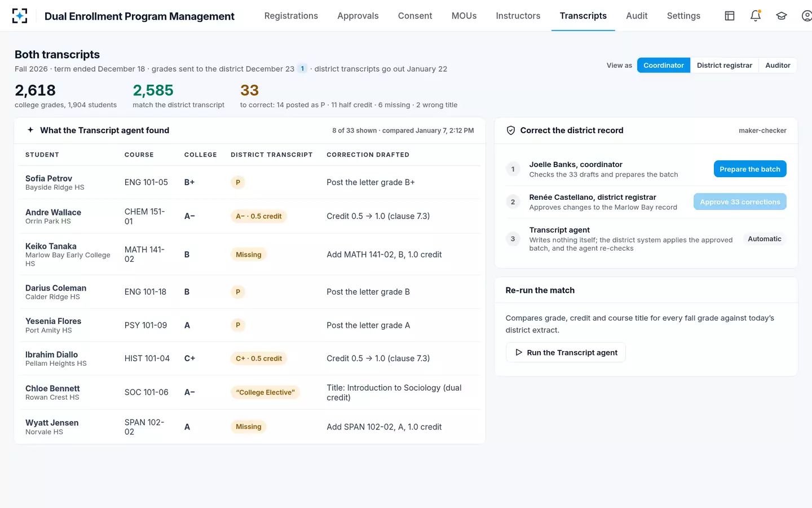Select student Darius Coleman
812x508 pixels.
(56, 288)
